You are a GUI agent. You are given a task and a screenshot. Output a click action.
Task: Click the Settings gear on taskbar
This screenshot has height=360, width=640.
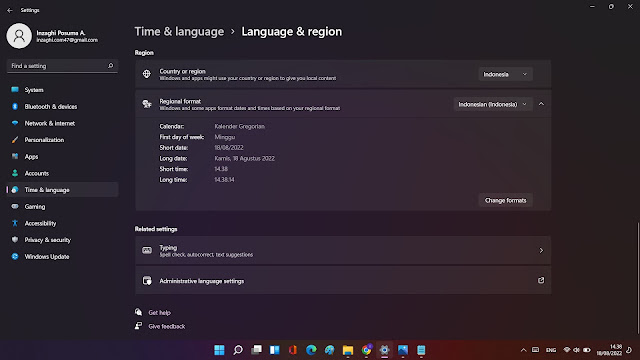384,350
